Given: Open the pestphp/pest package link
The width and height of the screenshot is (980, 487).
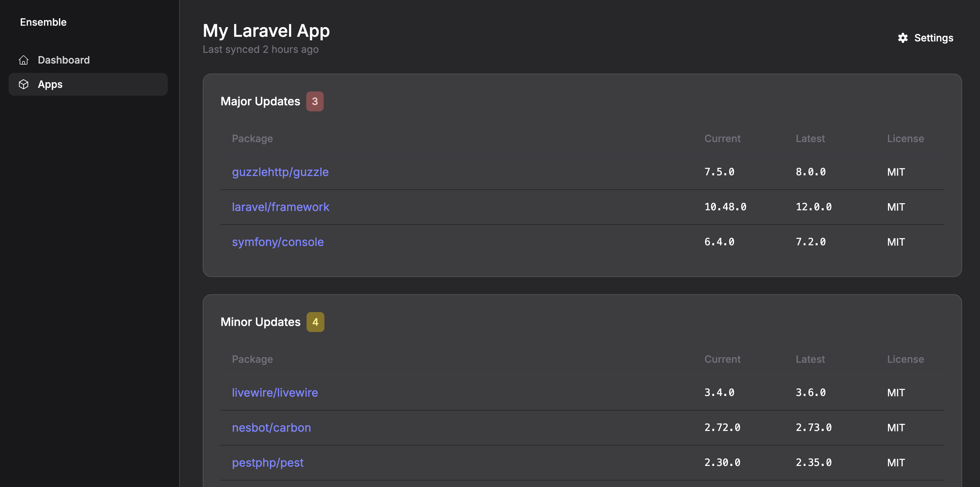Looking at the screenshot, I should 268,463.
